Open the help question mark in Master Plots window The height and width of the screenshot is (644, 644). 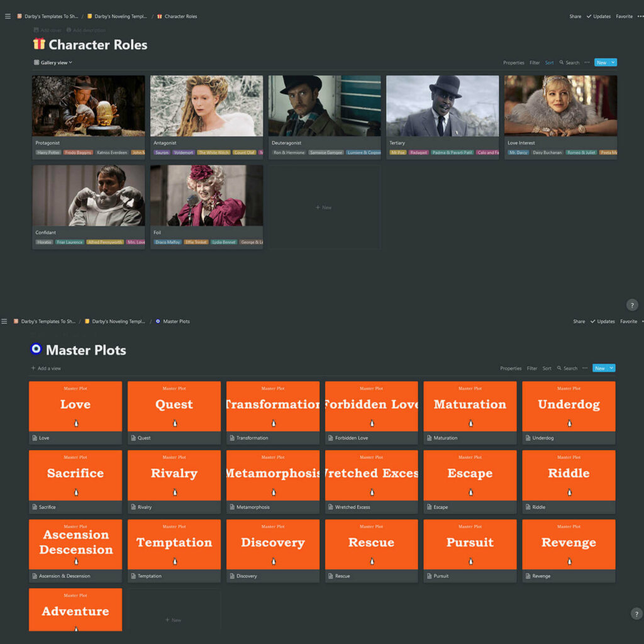pyautogui.click(x=636, y=614)
